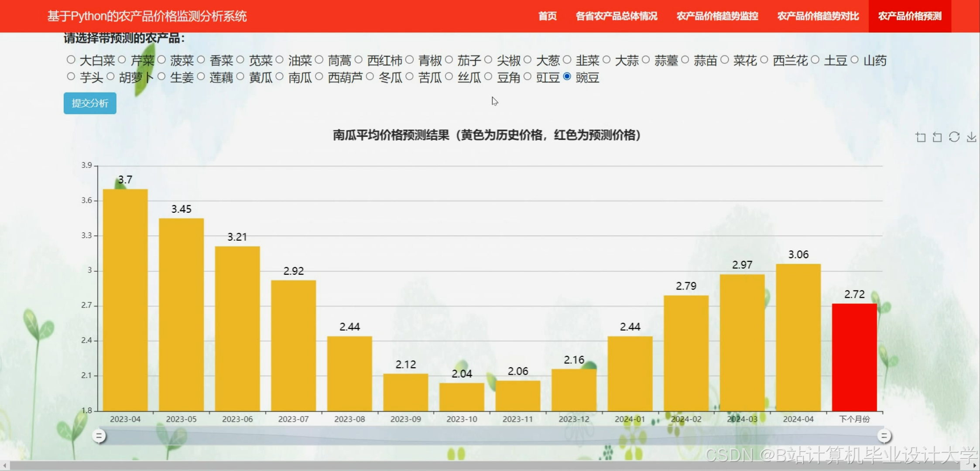Click the 2.72 predicted value label
The image size is (980, 471).
854,294
